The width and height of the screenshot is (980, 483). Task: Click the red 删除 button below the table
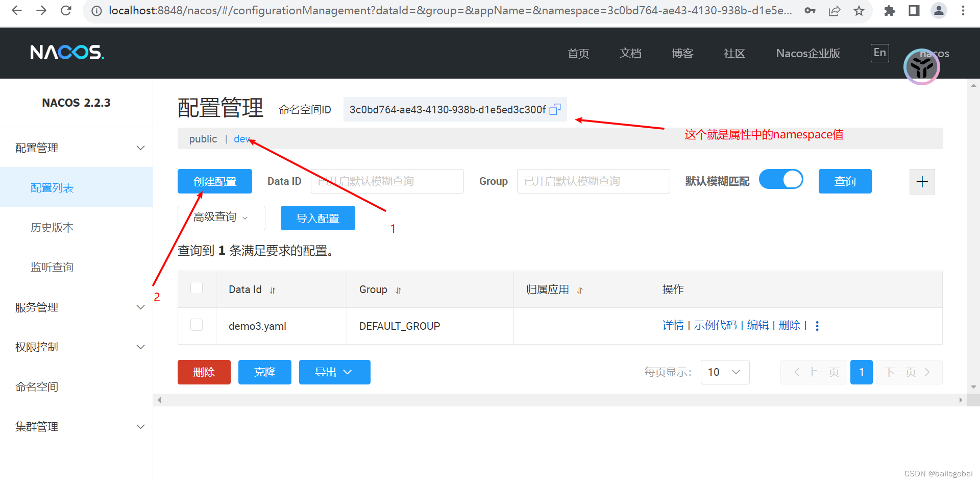point(204,372)
